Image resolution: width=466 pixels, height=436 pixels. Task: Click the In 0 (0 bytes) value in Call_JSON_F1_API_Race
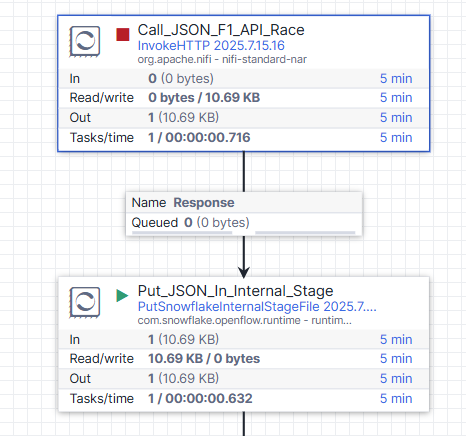181,79
